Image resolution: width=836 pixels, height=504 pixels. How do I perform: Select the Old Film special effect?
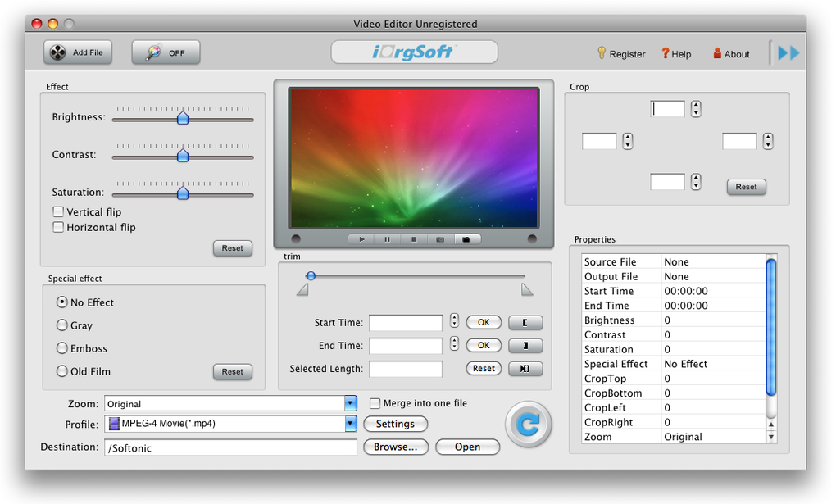[x=61, y=370]
